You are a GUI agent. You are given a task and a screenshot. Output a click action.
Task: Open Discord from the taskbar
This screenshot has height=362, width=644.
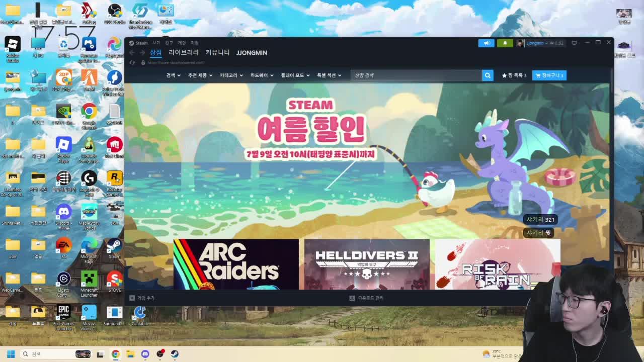tap(145, 354)
